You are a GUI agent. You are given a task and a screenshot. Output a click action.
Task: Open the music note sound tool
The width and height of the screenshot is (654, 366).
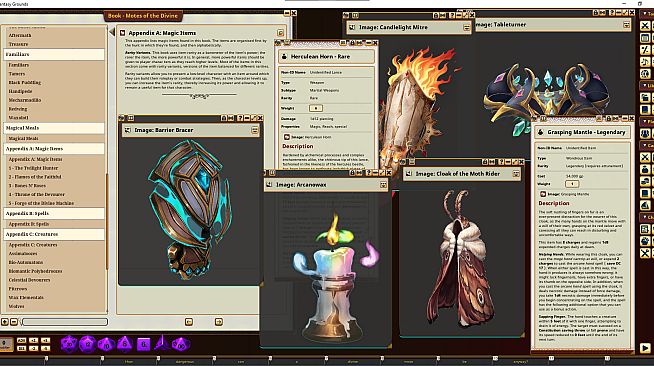point(645,62)
